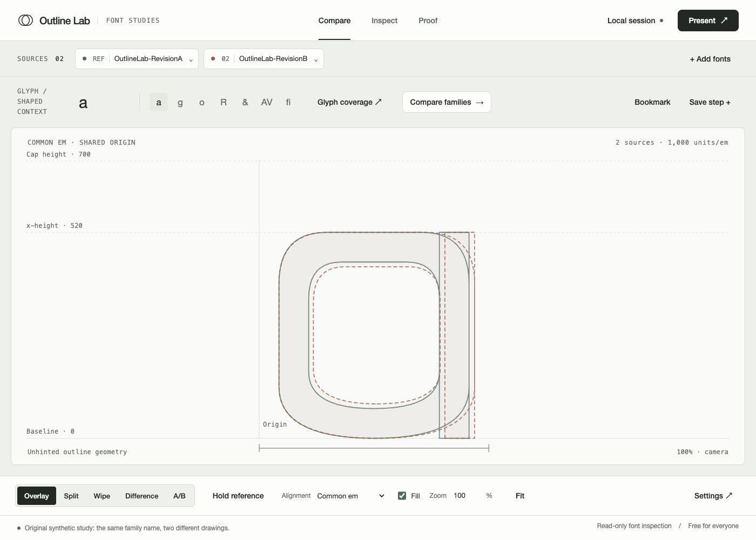Image resolution: width=756 pixels, height=540 pixels.
Task: Select the 'AV' kerning pair chip
Action: 267,102
